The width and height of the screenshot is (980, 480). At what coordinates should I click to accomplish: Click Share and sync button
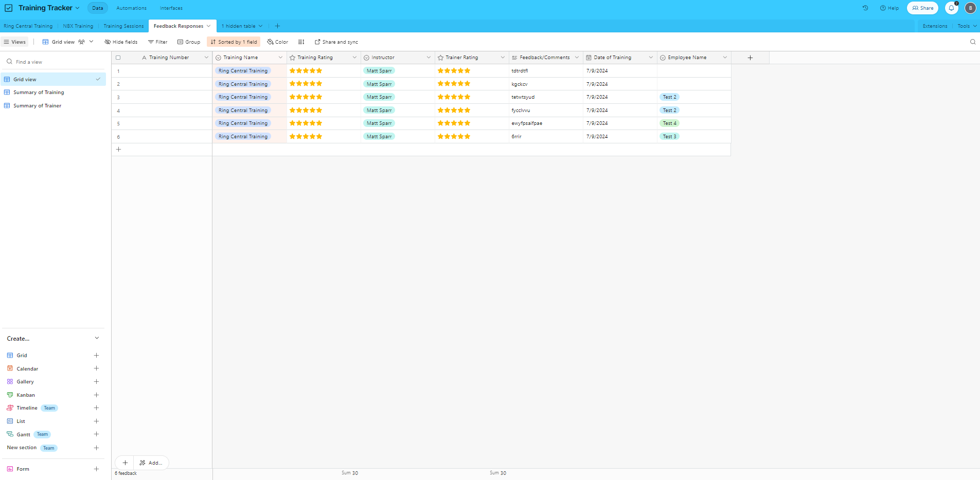pyautogui.click(x=336, y=42)
